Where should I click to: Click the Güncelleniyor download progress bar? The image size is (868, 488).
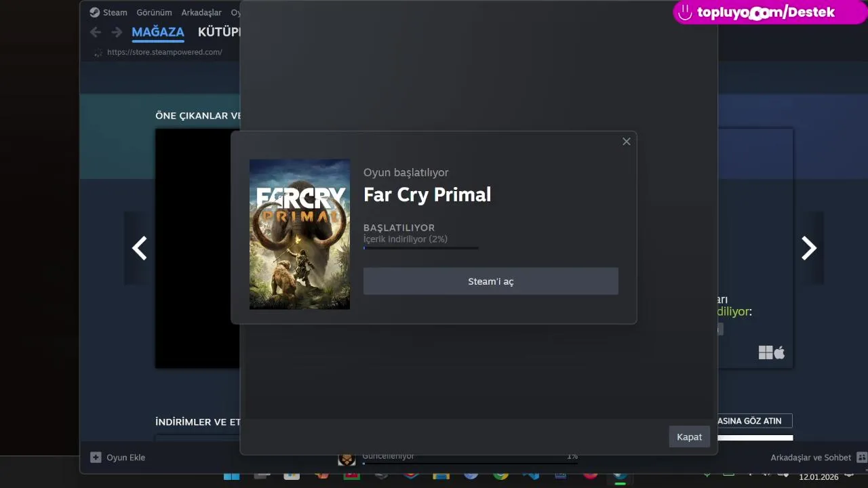coord(470,464)
